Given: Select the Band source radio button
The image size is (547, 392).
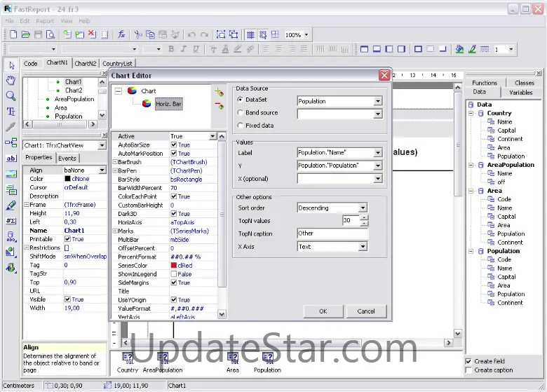Looking at the screenshot, I should (x=241, y=113).
